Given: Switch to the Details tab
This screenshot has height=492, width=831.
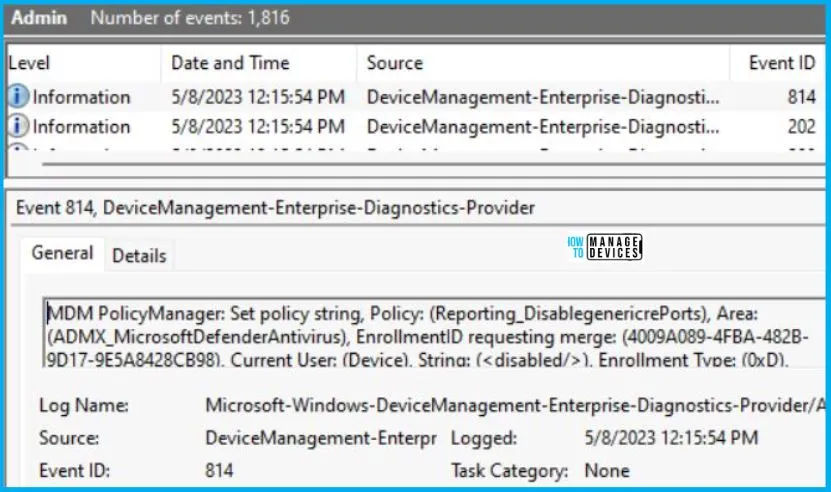Looking at the screenshot, I should (139, 256).
